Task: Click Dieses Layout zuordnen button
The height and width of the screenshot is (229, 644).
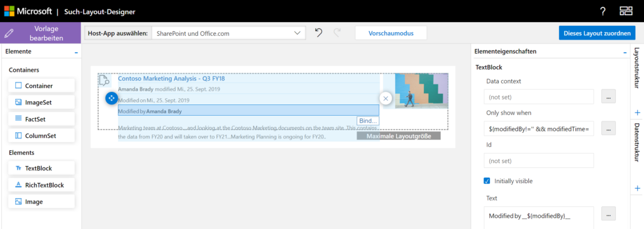Action: pyautogui.click(x=597, y=33)
